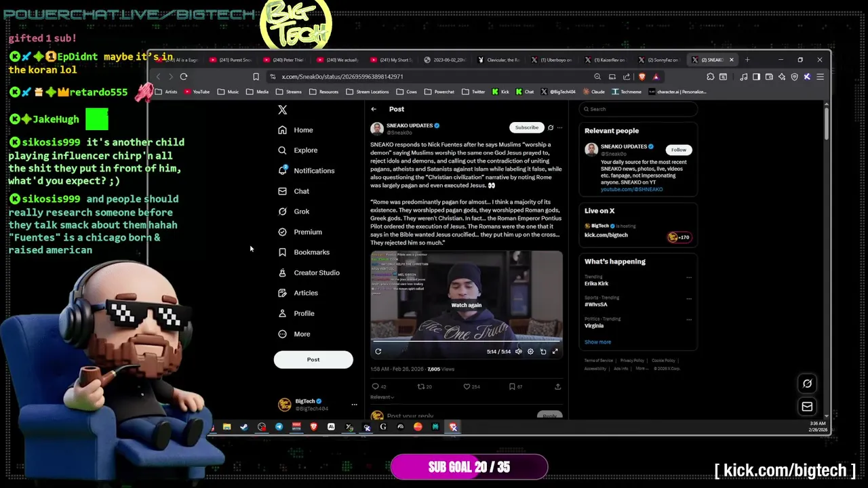Click the address bar bookmark icon
The width and height of the screenshot is (868, 488).
(x=256, y=77)
